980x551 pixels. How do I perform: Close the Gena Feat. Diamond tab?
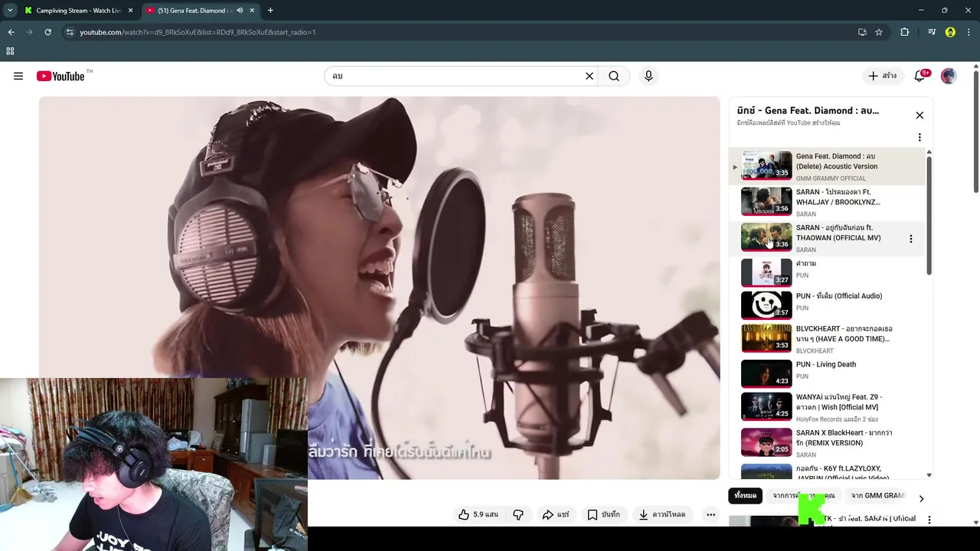click(x=252, y=11)
